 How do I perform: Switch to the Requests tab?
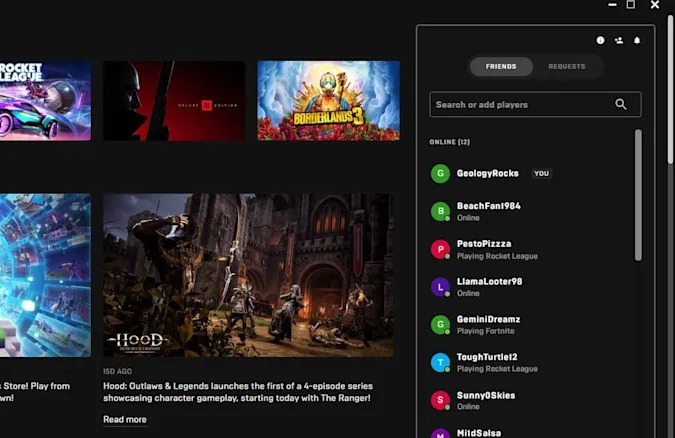pyautogui.click(x=567, y=67)
